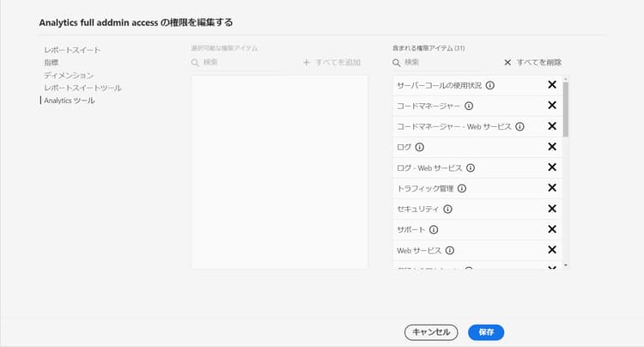Viewport: 644px width, 347px height.
Task: Show info icon next to コードマネージャー
Action: click(469, 106)
